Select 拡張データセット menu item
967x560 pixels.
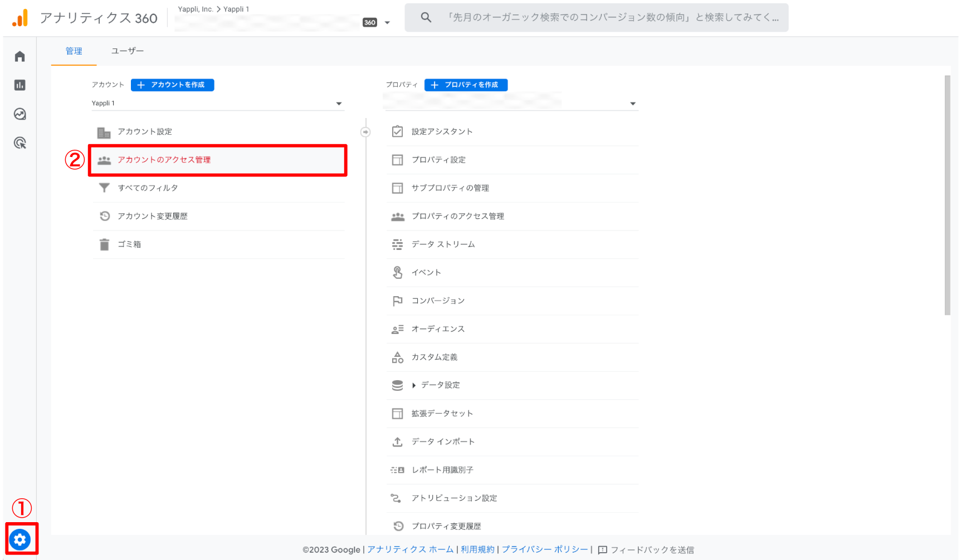[512, 414]
